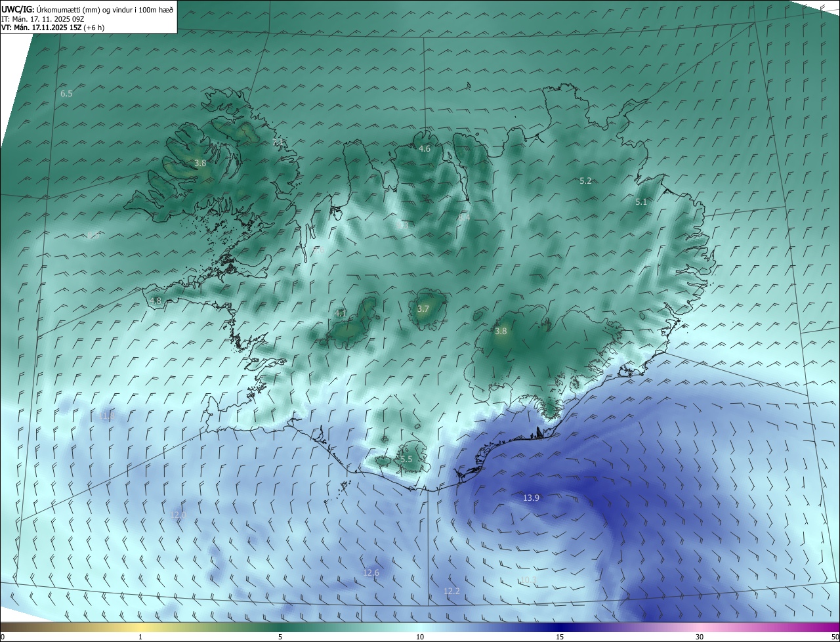The height and width of the screenshot is (642, 840).
Task: Click the 11.8 value off the southwest coast
Action: coord(108,416)
